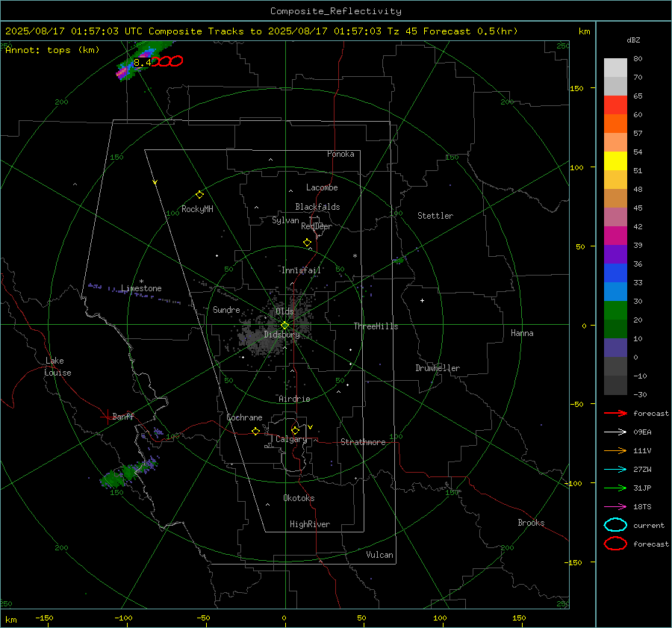Click the ThreeHills town label
Viewport: 672px width, 628px height.
tap(376, 326)
